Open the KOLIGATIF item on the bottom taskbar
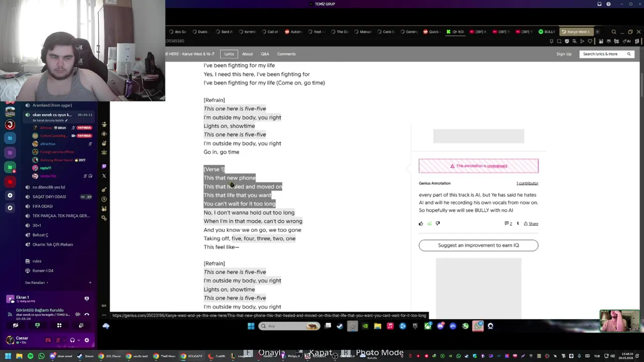 pos(192,356)
